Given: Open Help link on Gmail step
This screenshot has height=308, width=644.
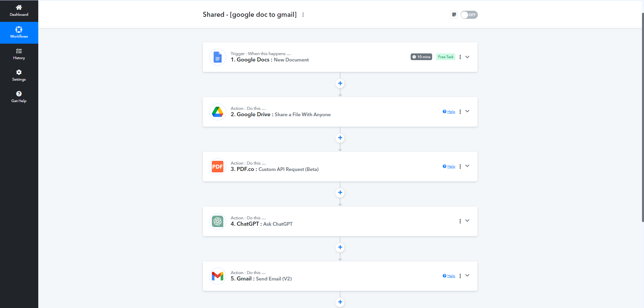Looking at the screenshot, I should point(449,276).
